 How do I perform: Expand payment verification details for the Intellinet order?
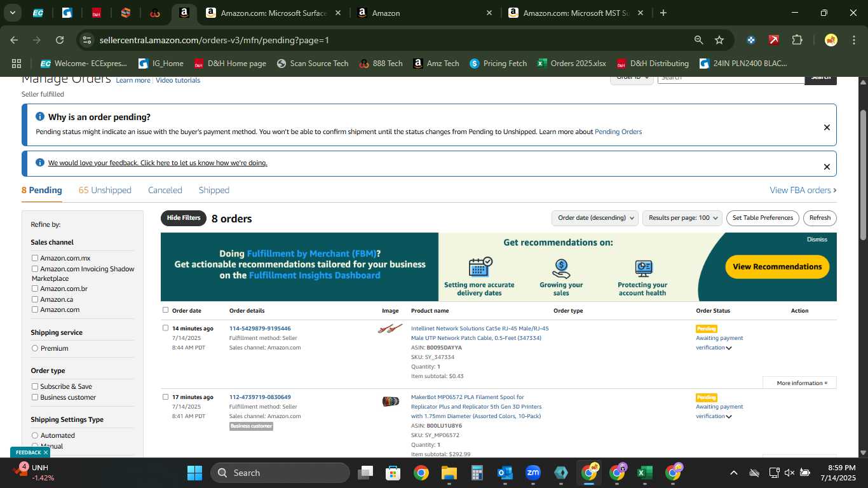(x=729, y=348)
